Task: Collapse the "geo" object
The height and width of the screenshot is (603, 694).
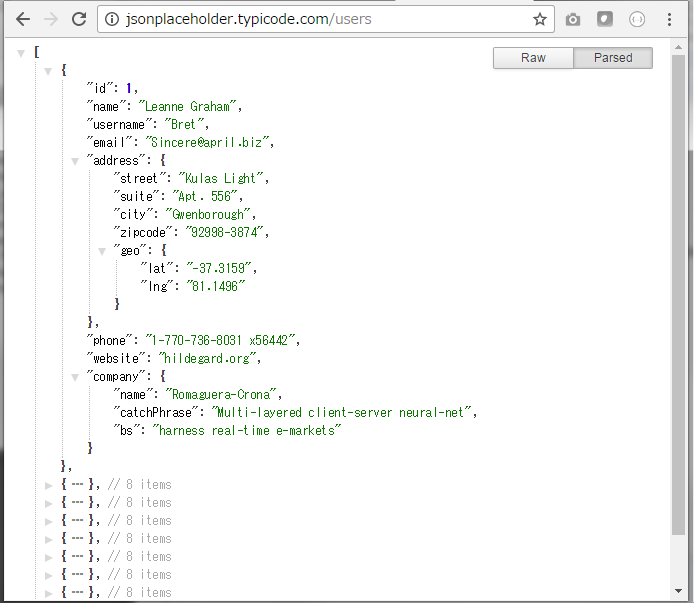Action: coord(102,251)
